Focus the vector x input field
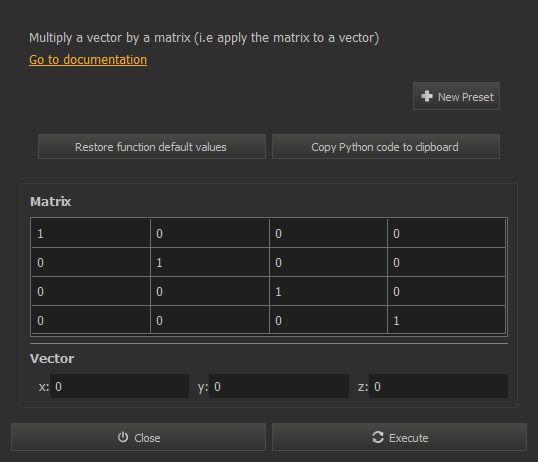Viewport: 538px width, 462px height. click(119, 386)
